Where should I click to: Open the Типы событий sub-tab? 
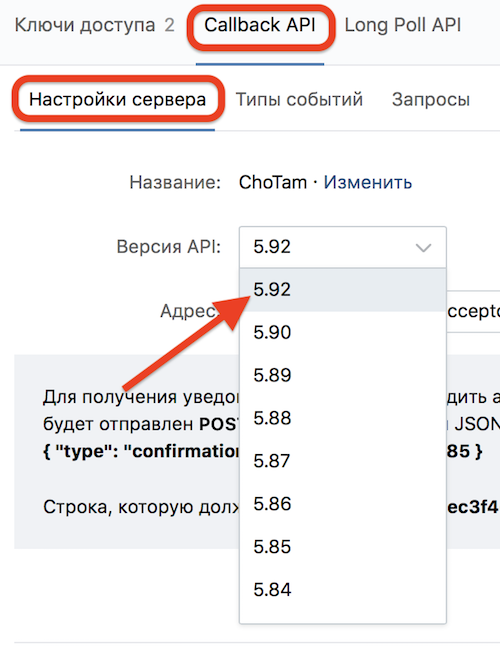pos(299,100)
